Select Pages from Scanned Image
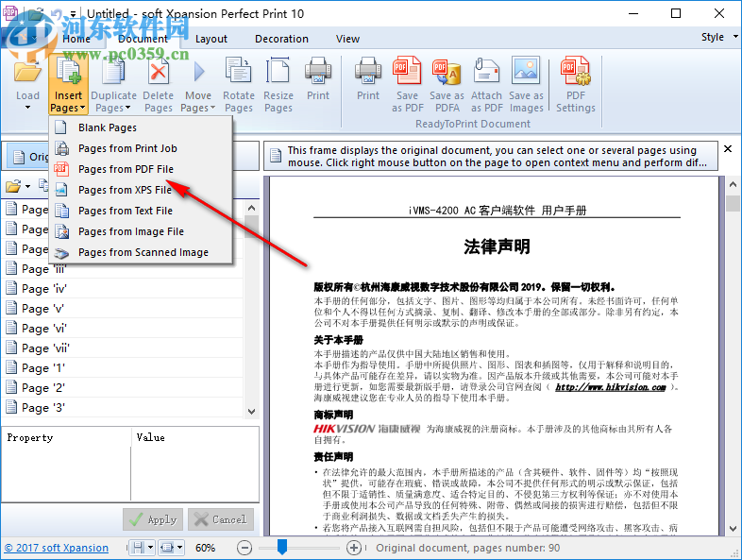 point(141,252)
